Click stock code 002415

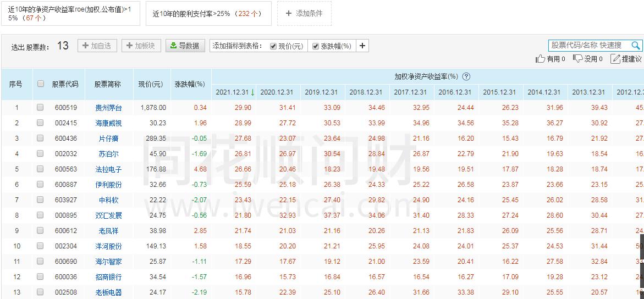pyautogui.click(x=65, y=123)
